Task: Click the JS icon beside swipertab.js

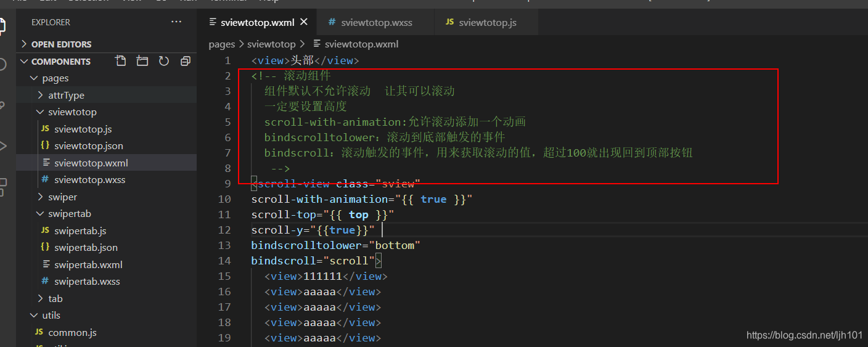Action: point(45,231)
